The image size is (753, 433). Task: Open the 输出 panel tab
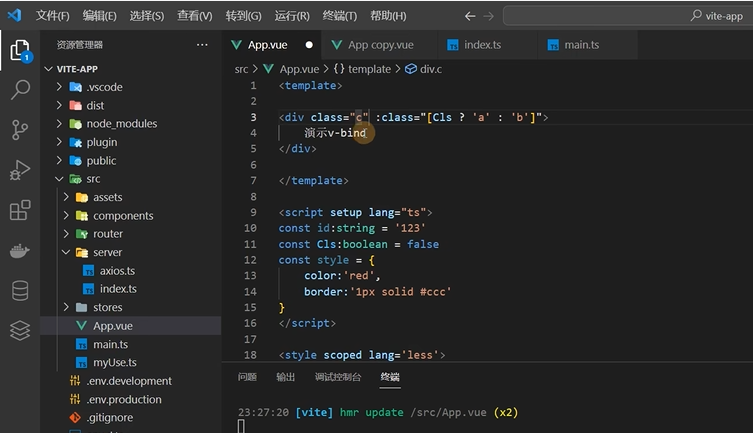tap(285, 377)
